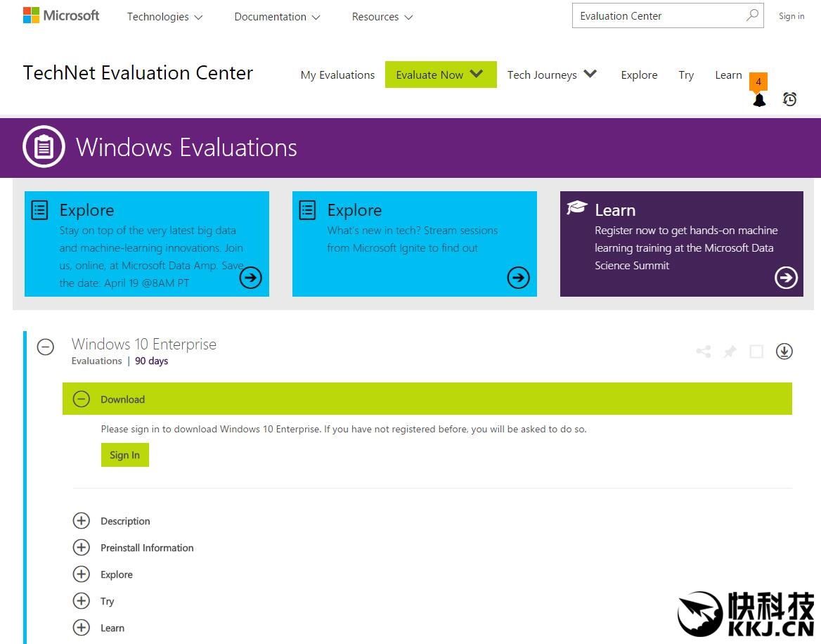Click document icon on Data Amp card

click(x=40, y=210)
